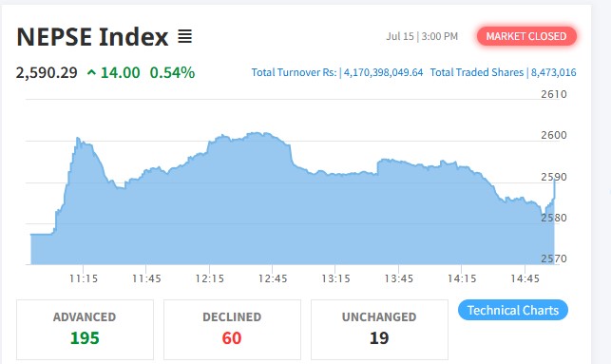Click the 12:45 time axis marker
The image size is (611, 364).
point(273,278)
